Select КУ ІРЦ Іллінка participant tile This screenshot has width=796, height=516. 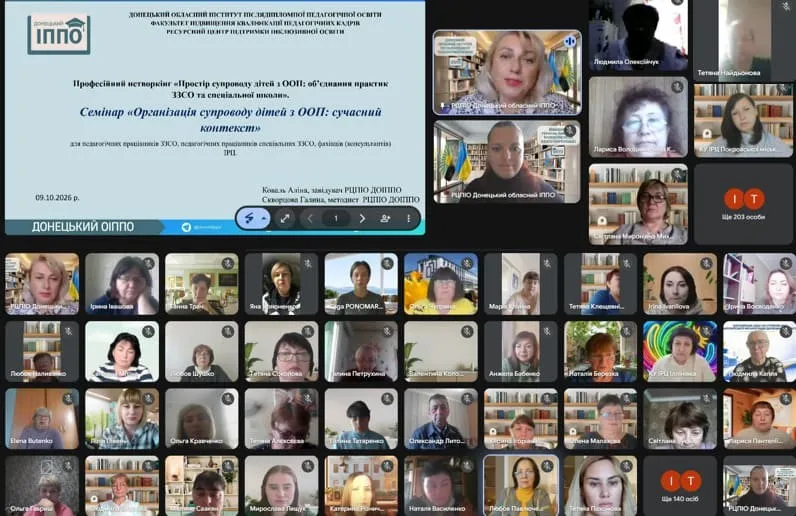[x=680, y=351]
